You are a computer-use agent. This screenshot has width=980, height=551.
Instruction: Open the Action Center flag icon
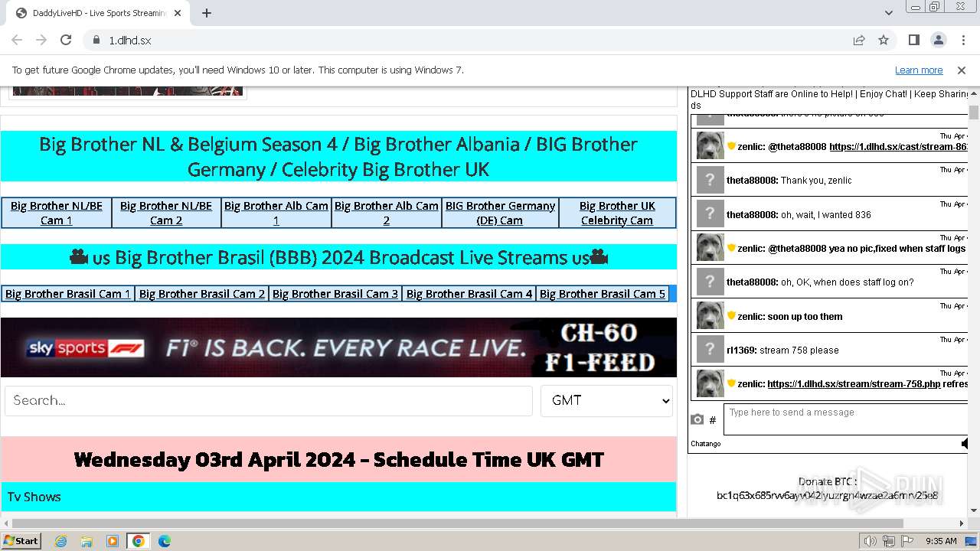coord(907,541)
